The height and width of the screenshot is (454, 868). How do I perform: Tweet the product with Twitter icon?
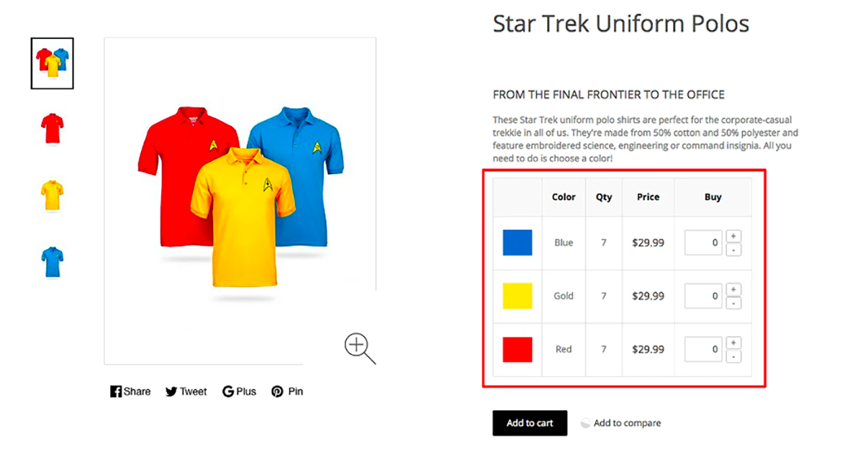[x=186, y=391]
